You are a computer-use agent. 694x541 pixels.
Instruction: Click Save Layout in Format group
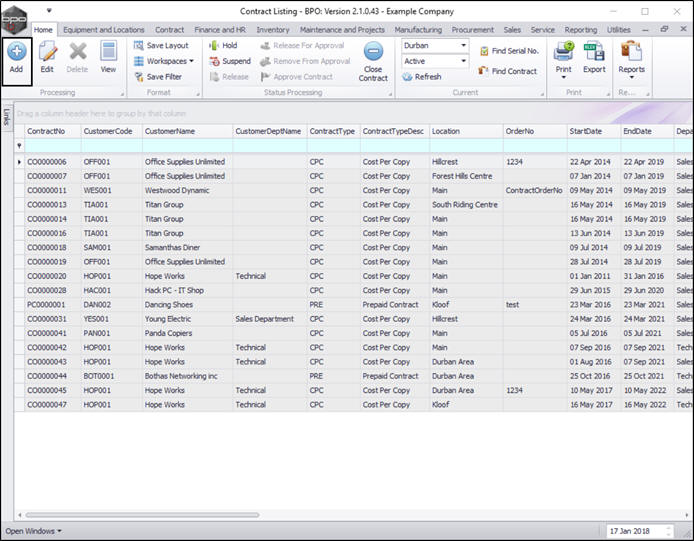pyautogui.click(x=162, y=45)
